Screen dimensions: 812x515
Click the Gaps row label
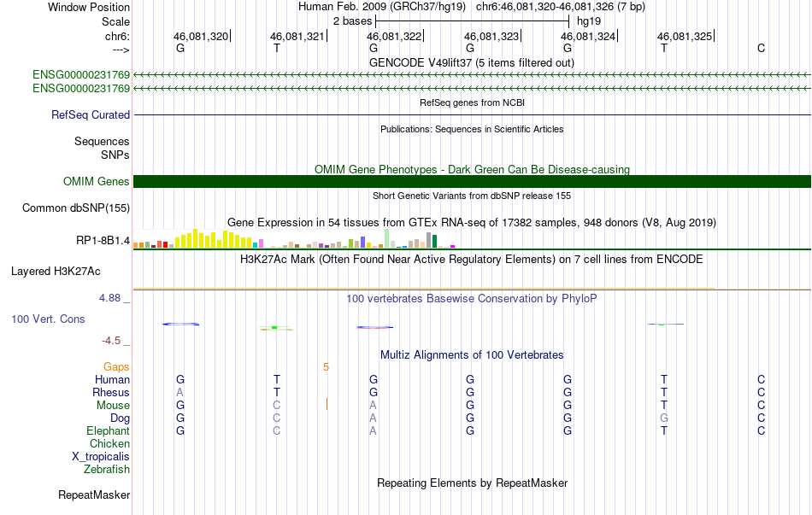[x=116, y=367]
